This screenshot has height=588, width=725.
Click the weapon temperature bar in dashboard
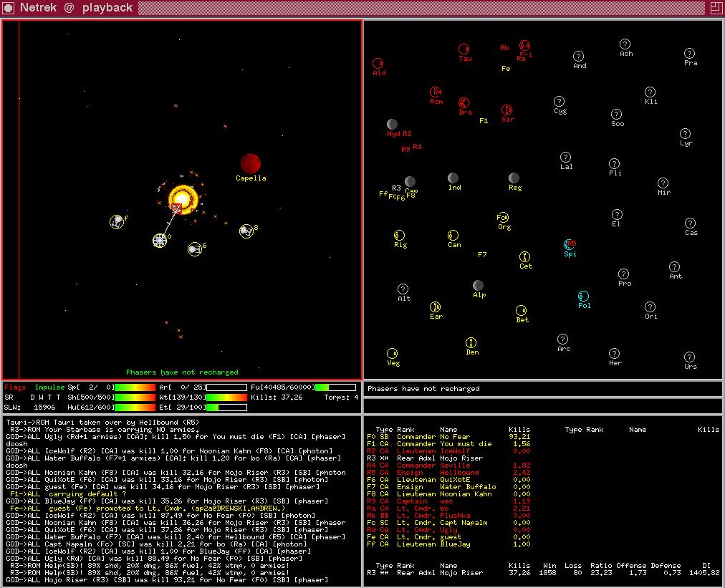point(226,397)
